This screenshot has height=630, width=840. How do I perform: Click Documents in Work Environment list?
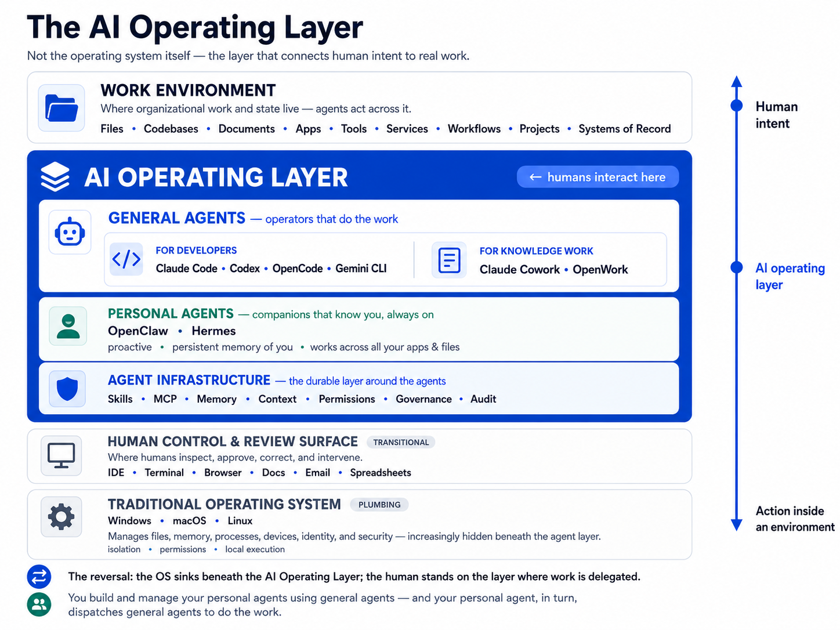(247, 129)
